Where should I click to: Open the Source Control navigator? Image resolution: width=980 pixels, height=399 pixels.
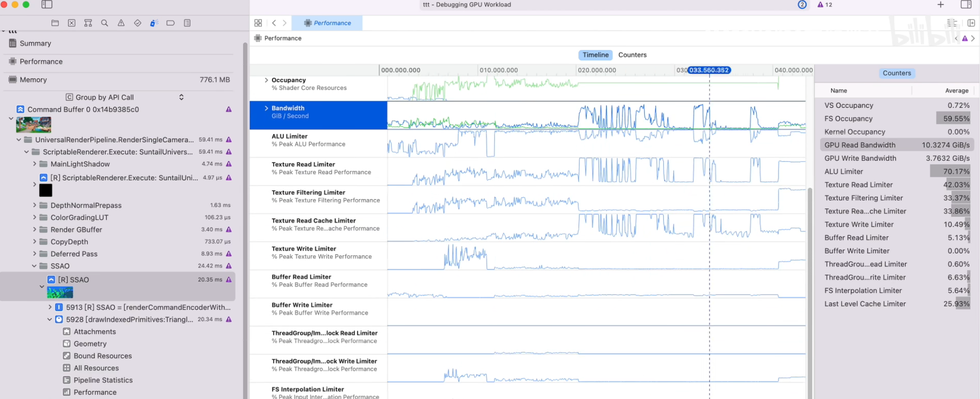(x=72, y=23)
